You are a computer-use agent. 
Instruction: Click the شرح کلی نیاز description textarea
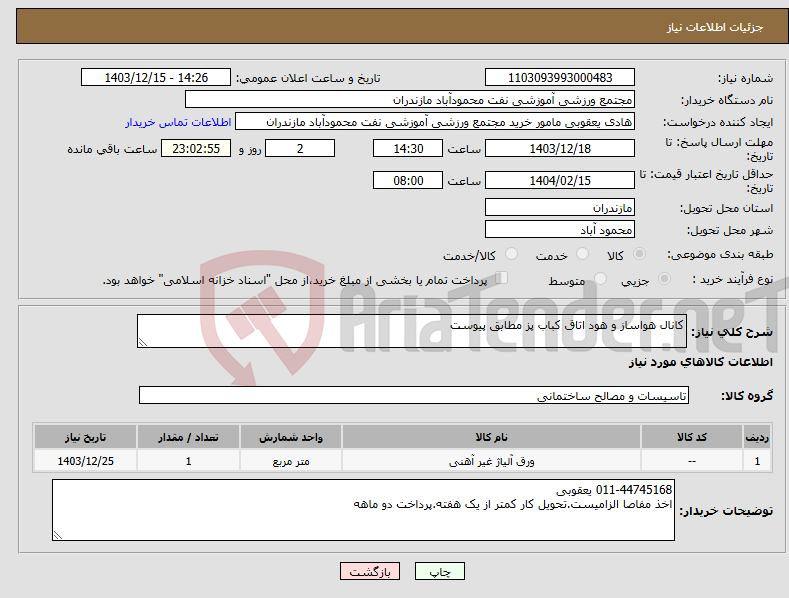[x=412, y=331]
